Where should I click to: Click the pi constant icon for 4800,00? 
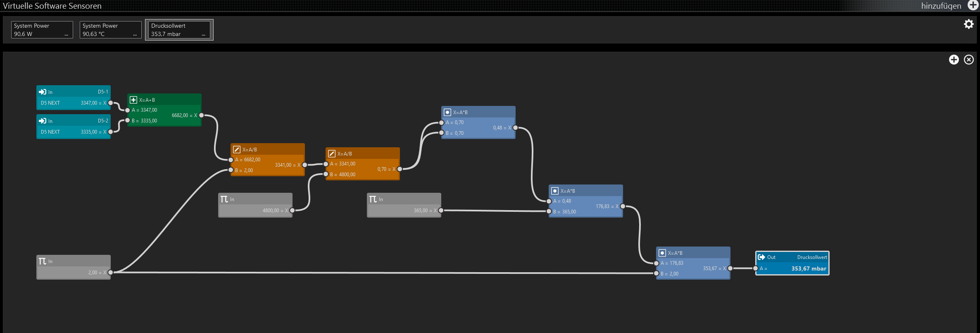(224, 199)
